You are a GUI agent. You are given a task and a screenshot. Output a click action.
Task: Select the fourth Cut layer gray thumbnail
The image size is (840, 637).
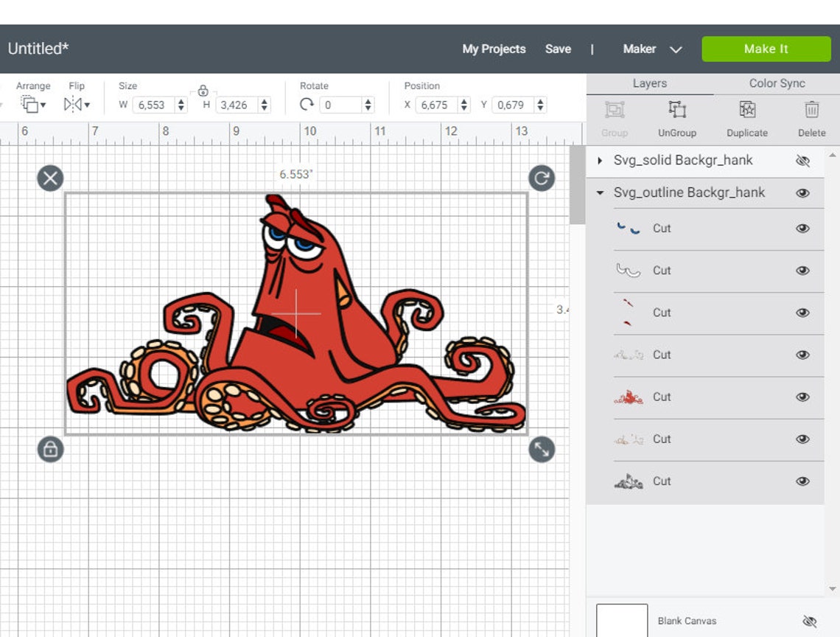[x=629, y=355]
